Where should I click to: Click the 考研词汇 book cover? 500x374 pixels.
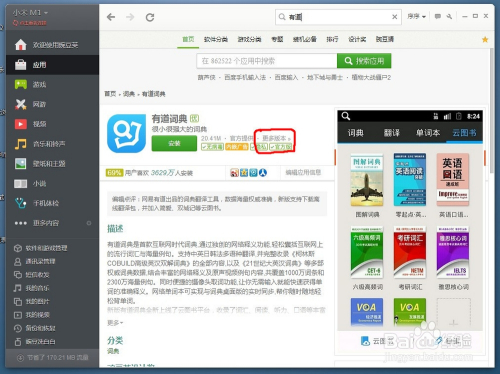tap(410, 252)
